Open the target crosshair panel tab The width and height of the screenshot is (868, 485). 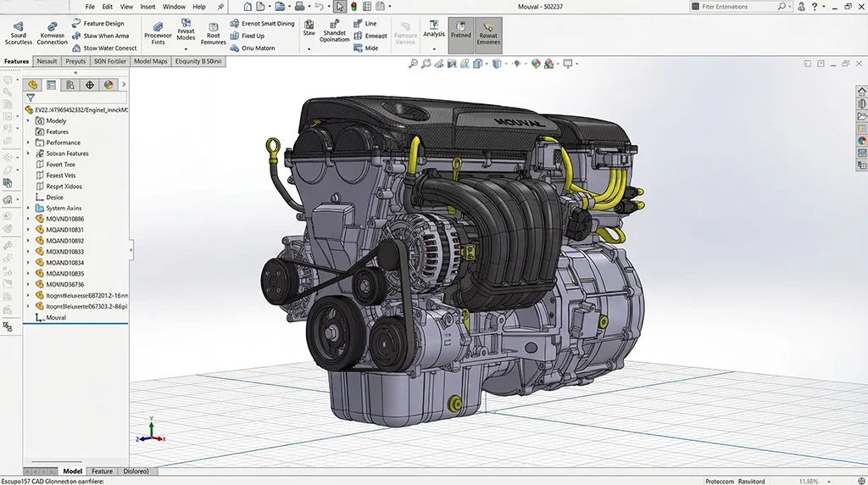[90, 85]
